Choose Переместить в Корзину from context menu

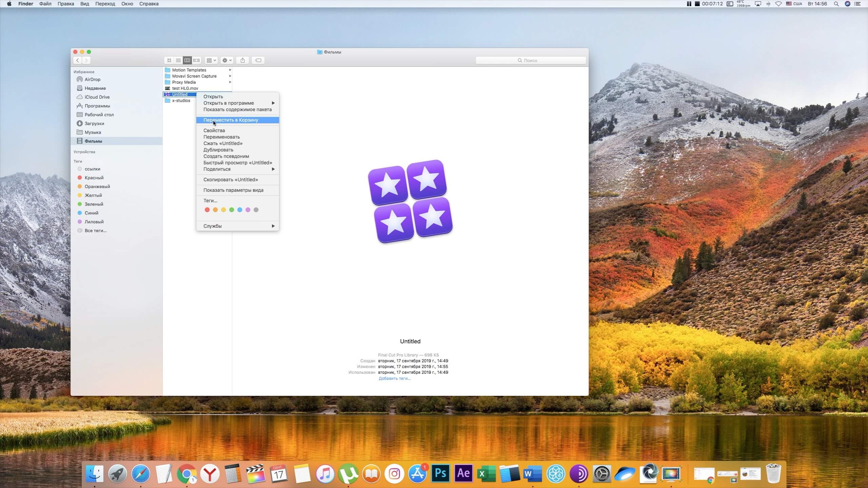pos(237,120)
